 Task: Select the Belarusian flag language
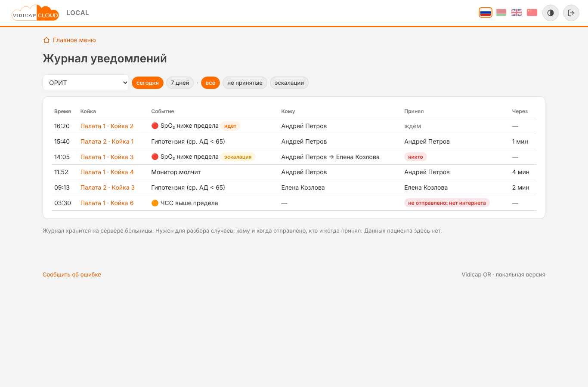pos(501,12)
